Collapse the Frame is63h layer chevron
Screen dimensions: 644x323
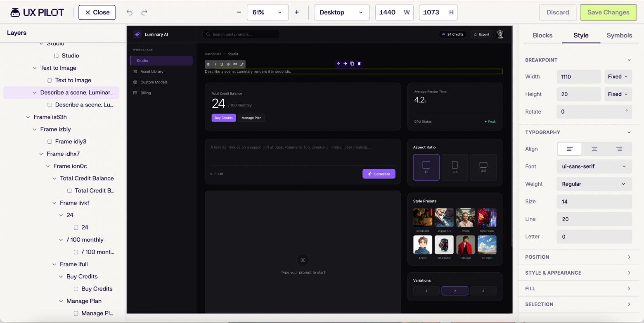click(28, 117)
